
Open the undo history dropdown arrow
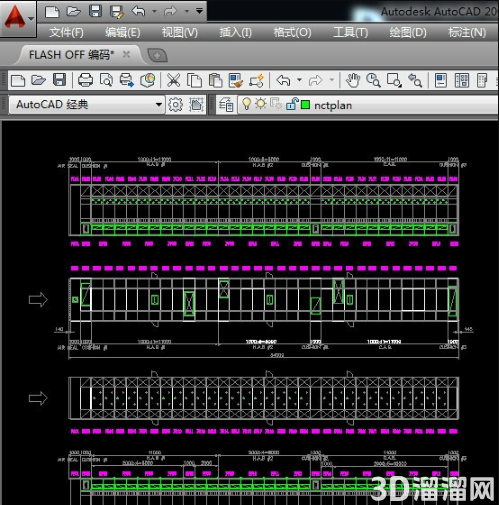[299, 80]
